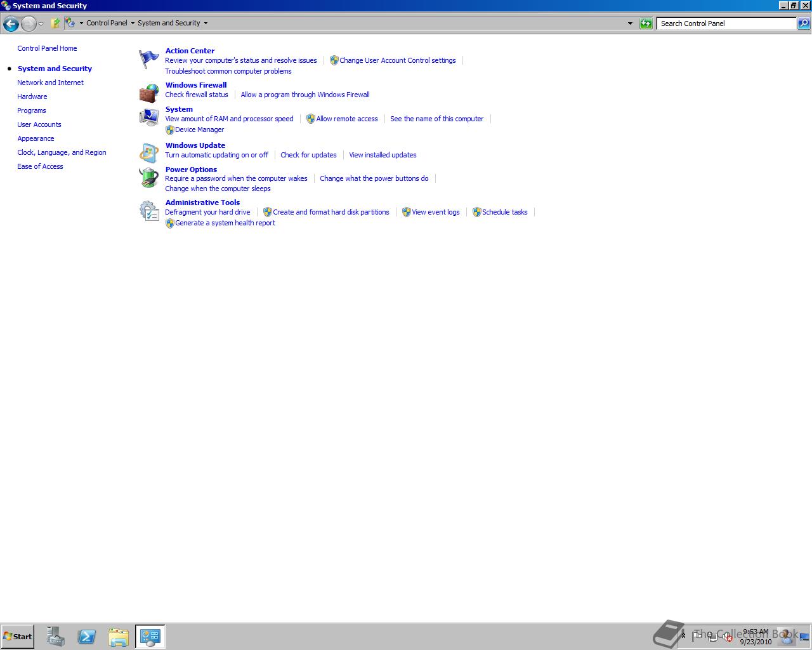Screen dimensions: 812x650
Task: Open the System heading link
Action: coord(179,109)
